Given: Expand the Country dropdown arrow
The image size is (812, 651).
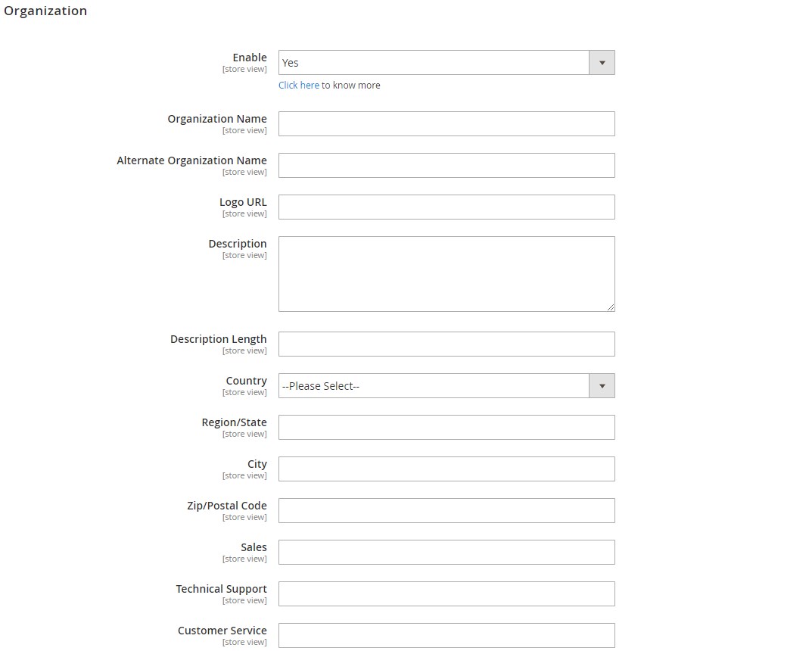Looking at the screenshot, I should click(602, 386).
